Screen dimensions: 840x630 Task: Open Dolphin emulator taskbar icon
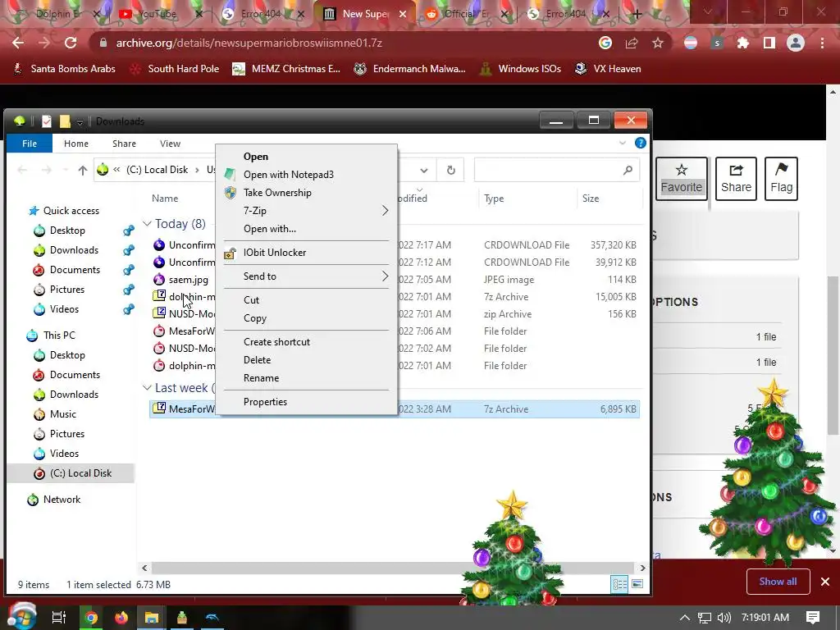(x=212, y=618)
